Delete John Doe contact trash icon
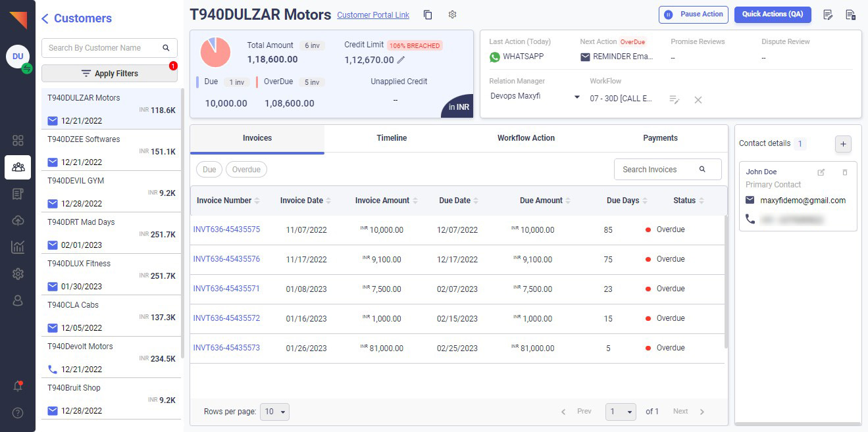Viewport: 868px width, 432px height. pos(845,172)
